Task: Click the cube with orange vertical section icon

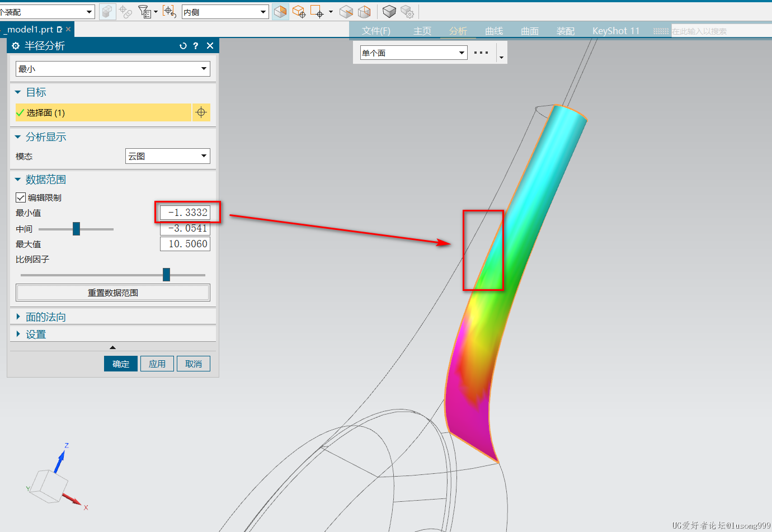Action: 364,12
